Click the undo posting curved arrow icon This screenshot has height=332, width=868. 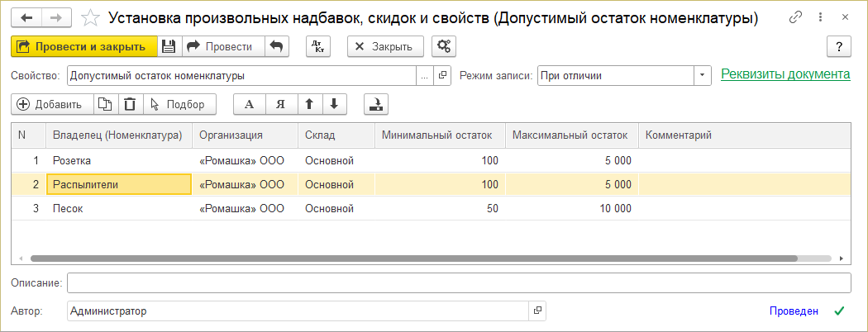[277, 46]
